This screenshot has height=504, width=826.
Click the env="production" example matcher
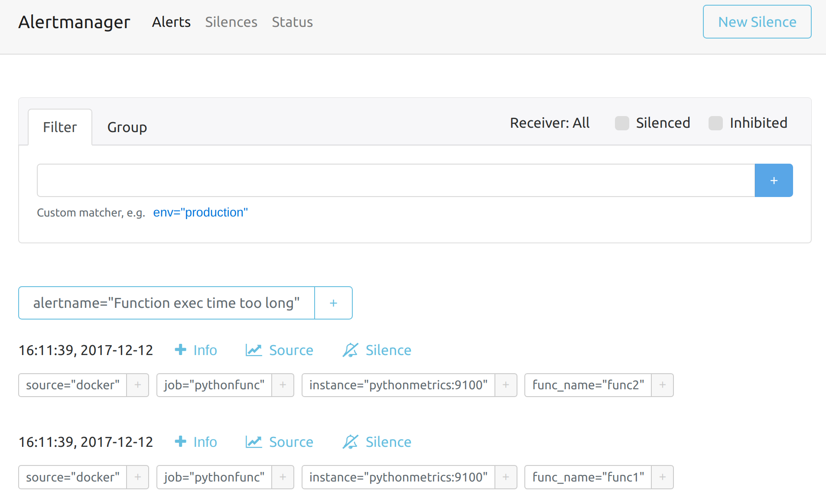tap(200, 213)
